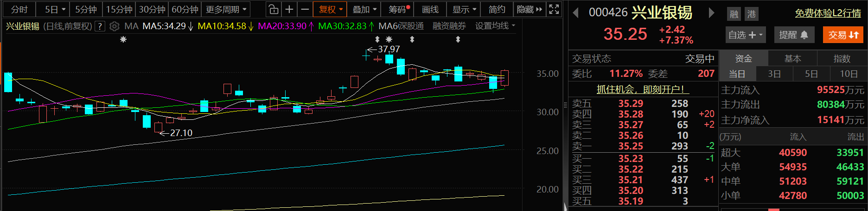Go to previous stock with left arrow
The image size is (868, 211).
point(576,13)
